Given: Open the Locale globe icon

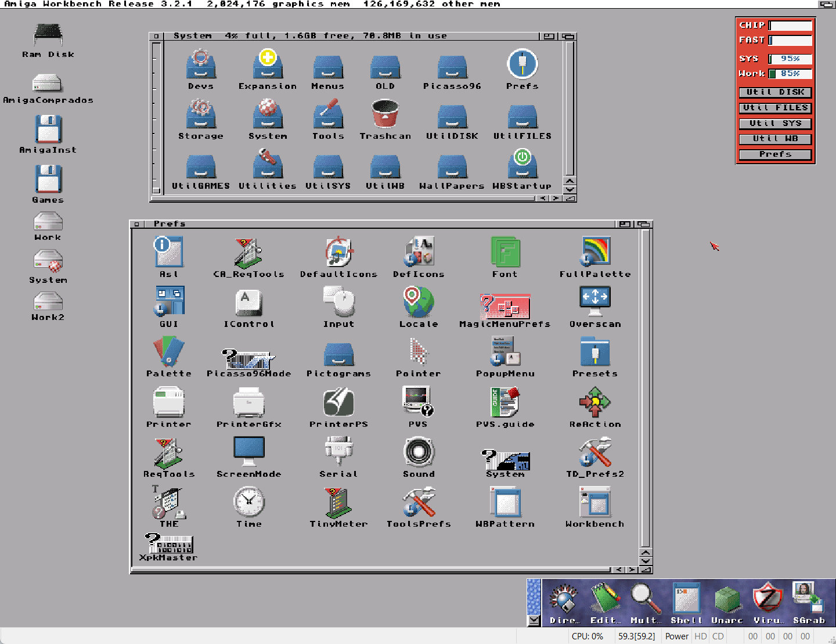Looking at the screenshot, I should [x=419, y=301].
